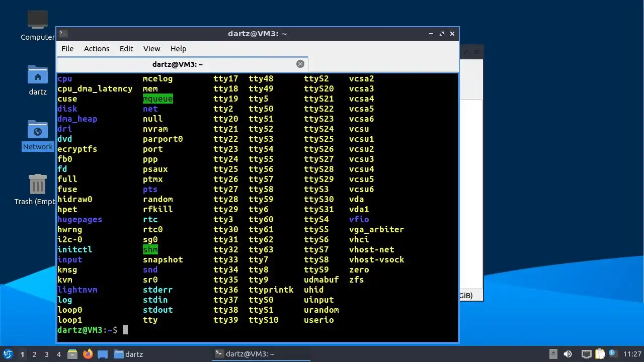Click the parport0 entry
The width and height of the screenshot is (644, 362).
click(x=163, y=139)
